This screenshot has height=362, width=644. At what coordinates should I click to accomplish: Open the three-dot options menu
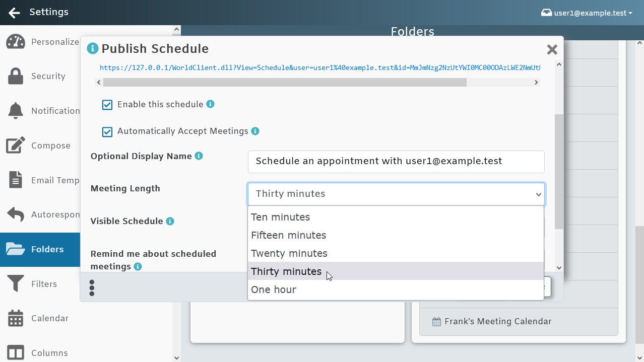coord(92,287)
